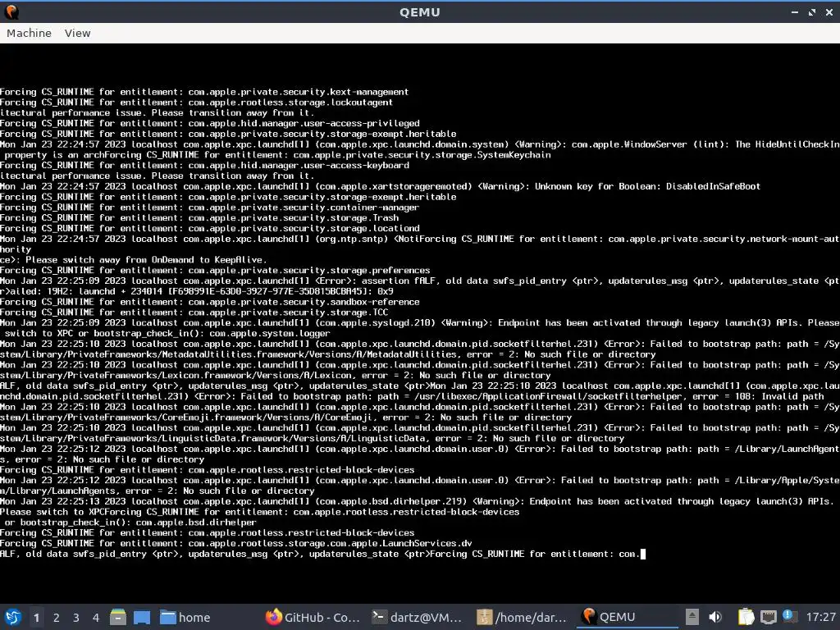
Task: Switch to the Firefox GitHub window
Action: coord(313,617)
